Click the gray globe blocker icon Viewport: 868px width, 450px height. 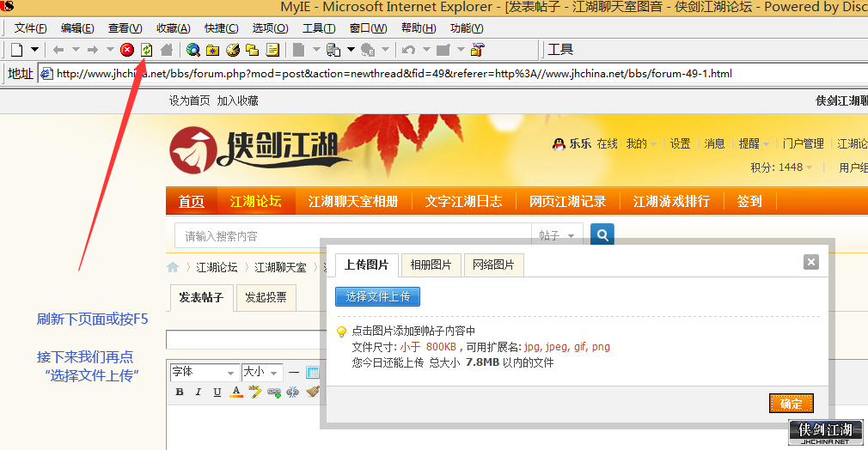(x=368, y=50)
